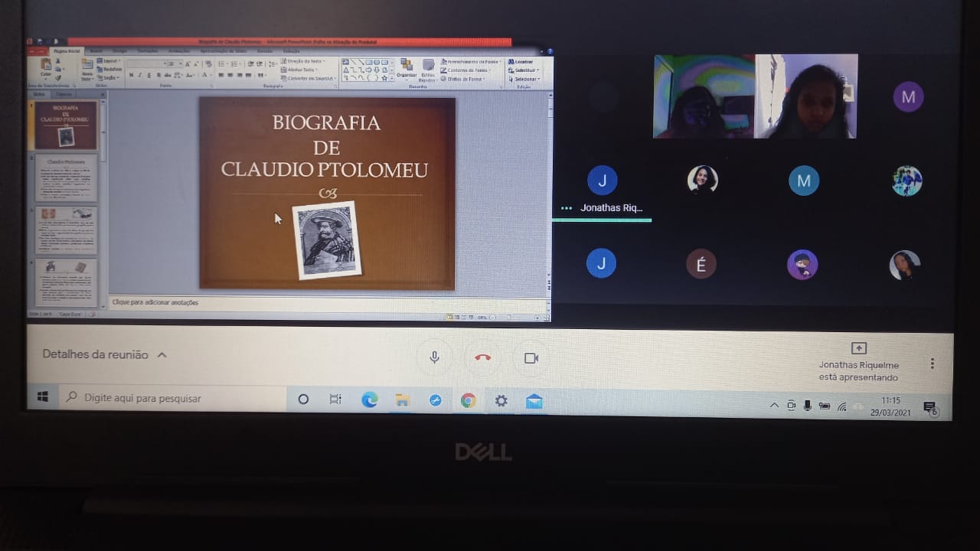Viewport: 980px width, 551px height.
Task: Open the notification center icon
Action: point(929,408)
